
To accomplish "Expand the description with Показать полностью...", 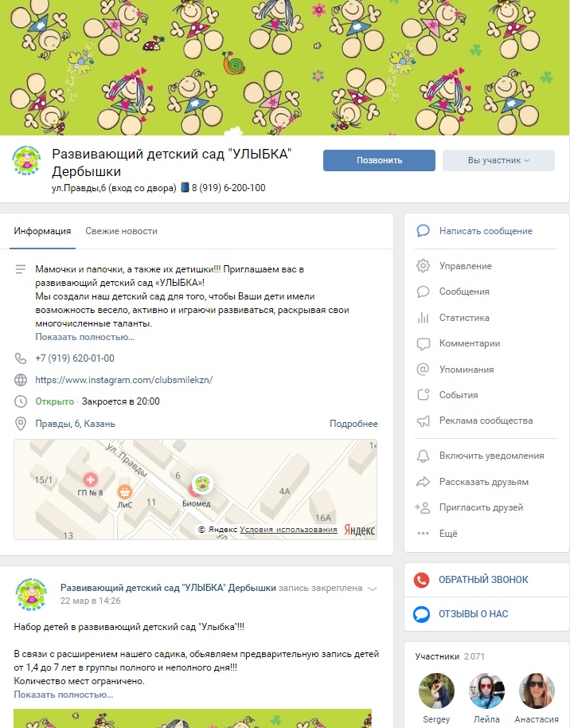I will pos(85,337).
